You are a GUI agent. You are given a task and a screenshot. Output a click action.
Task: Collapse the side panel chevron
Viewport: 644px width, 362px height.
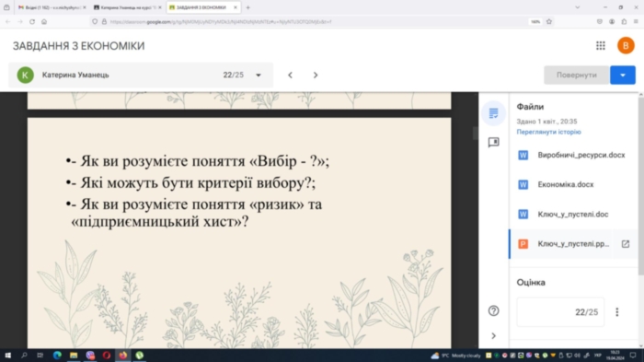tap(493, 336)
